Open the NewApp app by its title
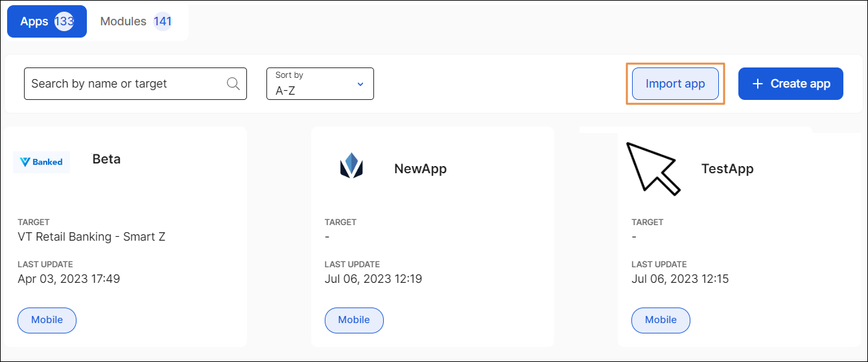Viewport: 868px width, 362px height. click(420, 169)
